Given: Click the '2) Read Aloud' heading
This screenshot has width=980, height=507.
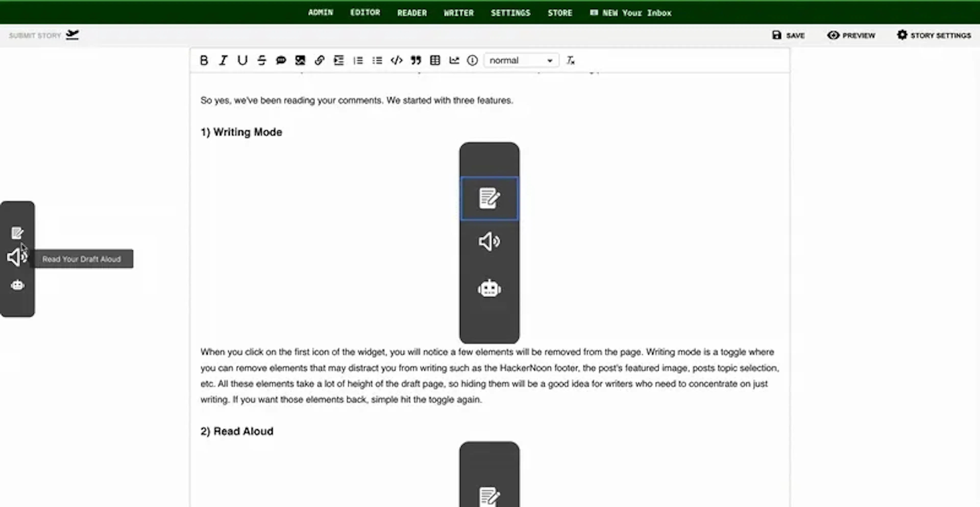Looking at the screenshot, I should click(x=237, y=431).
